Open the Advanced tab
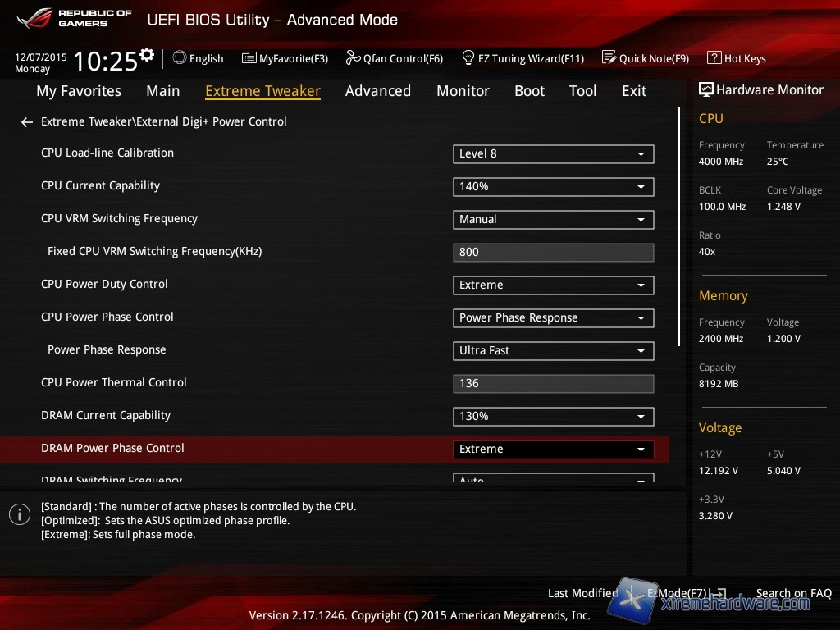 (x=377, y=91)
